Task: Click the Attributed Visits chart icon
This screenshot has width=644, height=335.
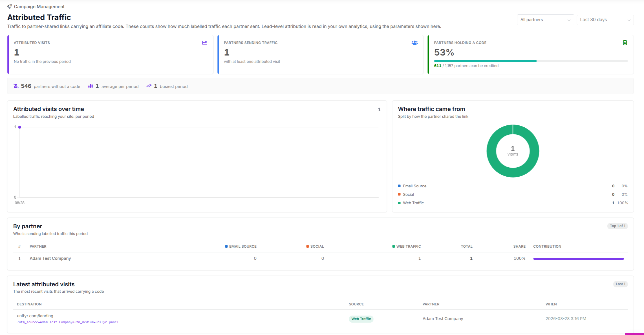Action: click(204, 43)
